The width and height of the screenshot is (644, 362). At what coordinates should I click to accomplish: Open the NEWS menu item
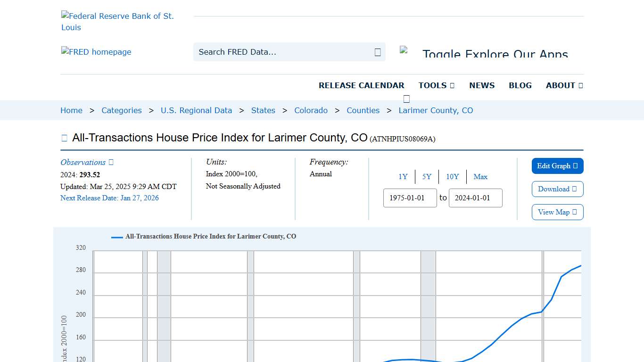point(481,85)
